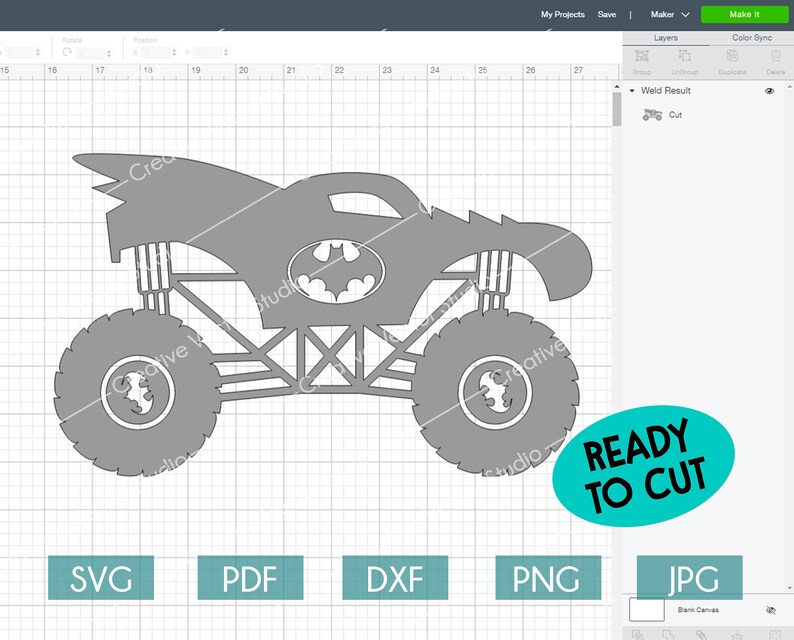Switch to the Layers tab
Viewport: 794px width, 640px height.
coord(665,38)
